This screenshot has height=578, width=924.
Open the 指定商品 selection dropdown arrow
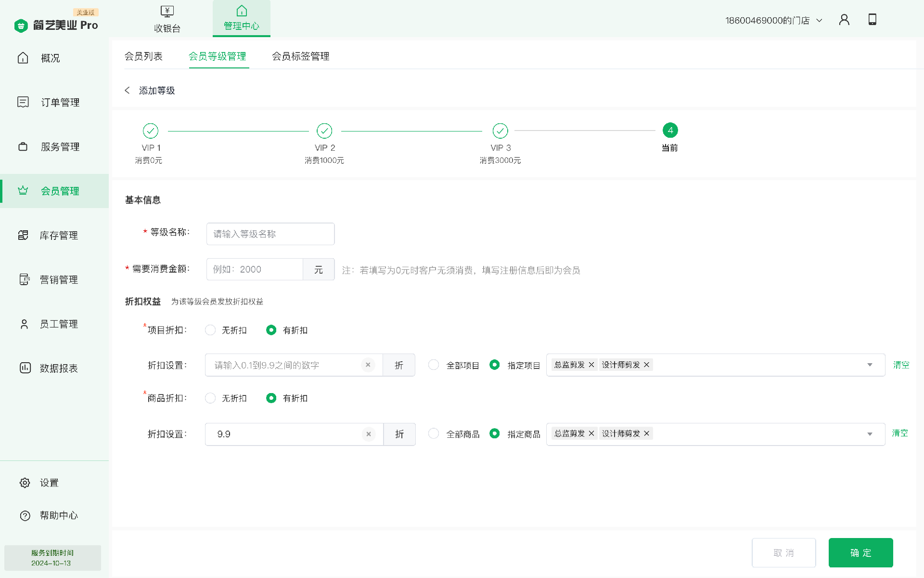pyautogui.click(x=870, y=434)
